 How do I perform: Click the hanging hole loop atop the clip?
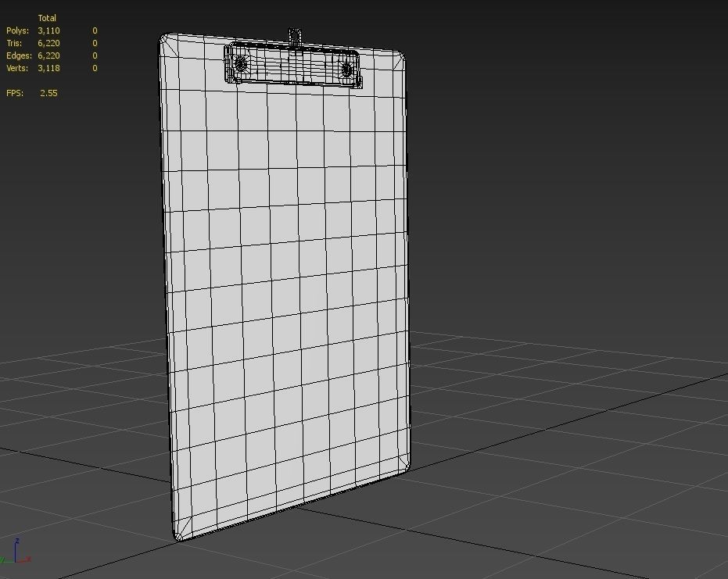pos(295,36)
